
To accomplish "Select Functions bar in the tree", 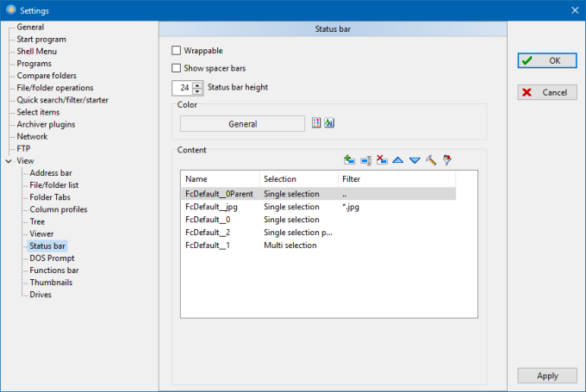I will (x=54, y=271).
